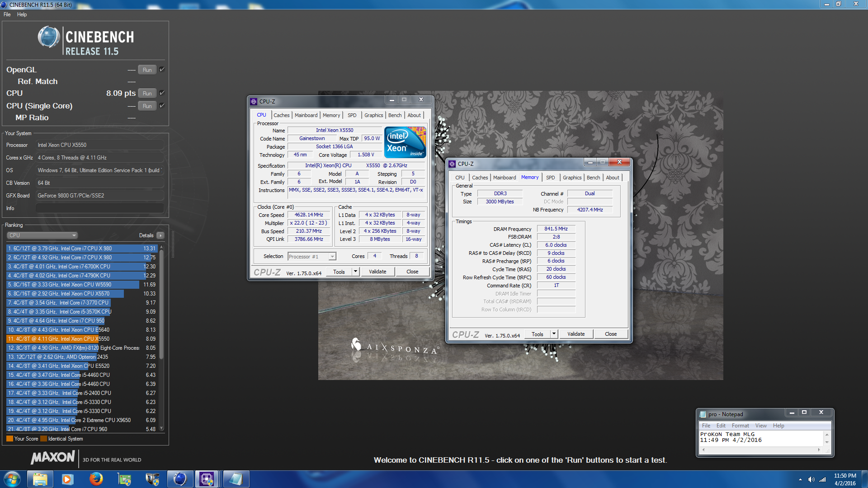This screenshot has width=868, height=488.
Task: Select ranking row Core 2 Extreme X9650
Action: coord(82,420)
